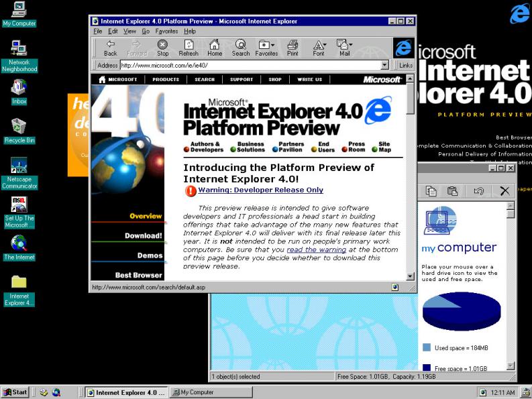Image resolution: width=532 pixels, height=399 pixels.
Task: Click the Back toolbar button
Action: click(x=110, y=48)
